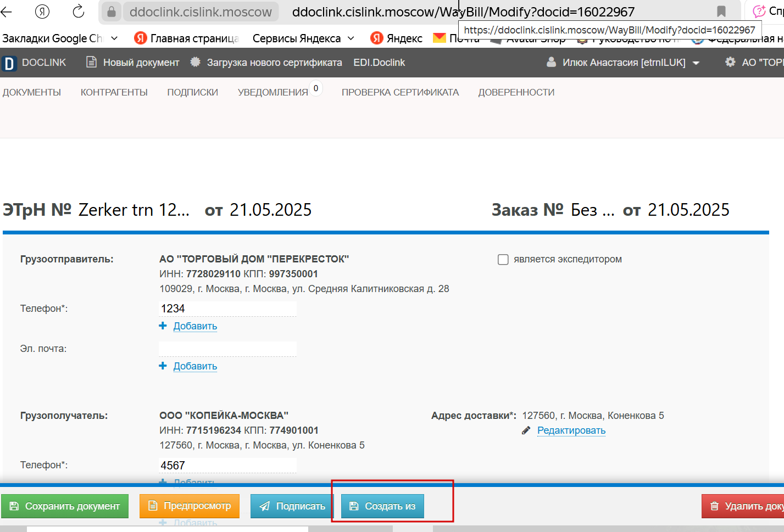Click the sender ИНН 7728029110 text
The width and height of the screenshot is (784, 532).
click(213, 274)
